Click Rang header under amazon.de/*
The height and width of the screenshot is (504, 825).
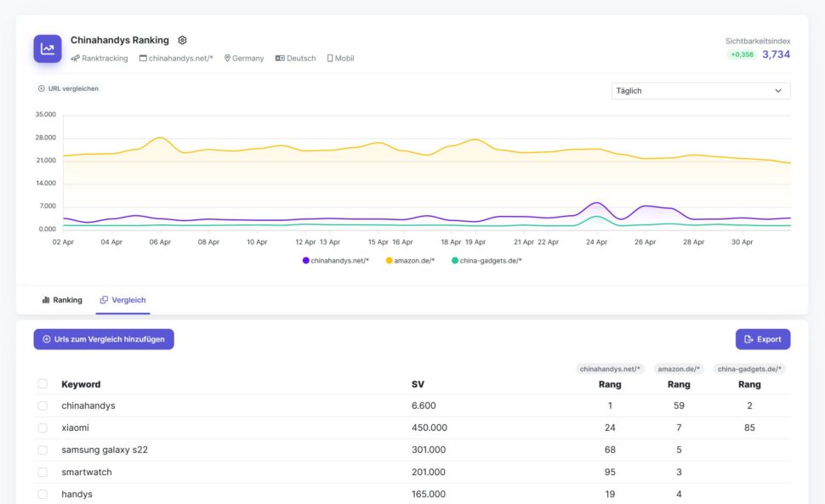tap(679, 384)
